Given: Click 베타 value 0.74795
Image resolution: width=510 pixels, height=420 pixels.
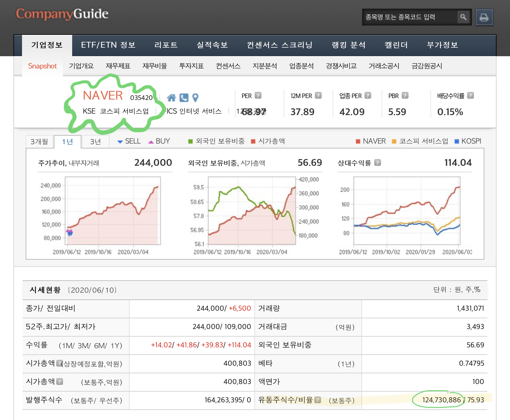Looking at the screenshot, I should [x=471, y=363].
